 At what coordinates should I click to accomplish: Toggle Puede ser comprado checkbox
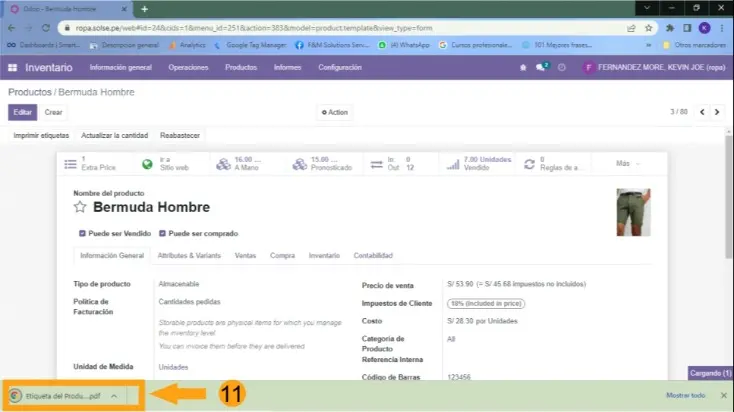[x=162, y=233]
